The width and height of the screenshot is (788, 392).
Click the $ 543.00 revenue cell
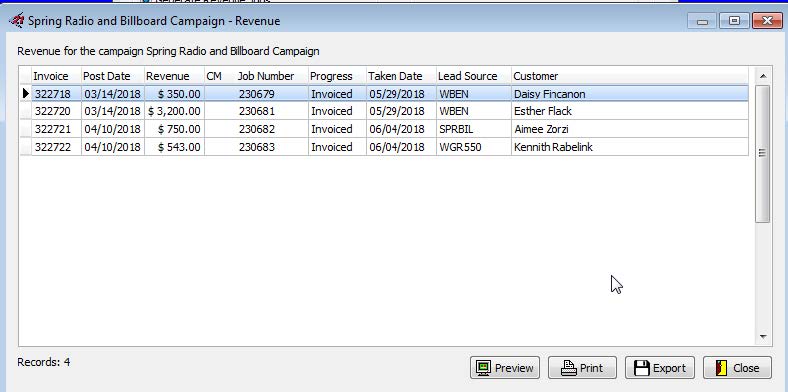click(x=174, y=147)
